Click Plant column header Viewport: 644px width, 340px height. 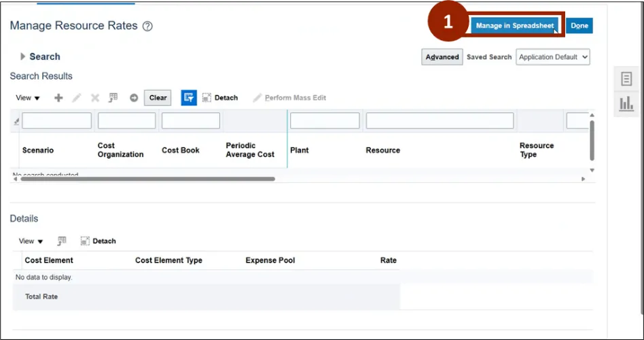tap(300, 150)
